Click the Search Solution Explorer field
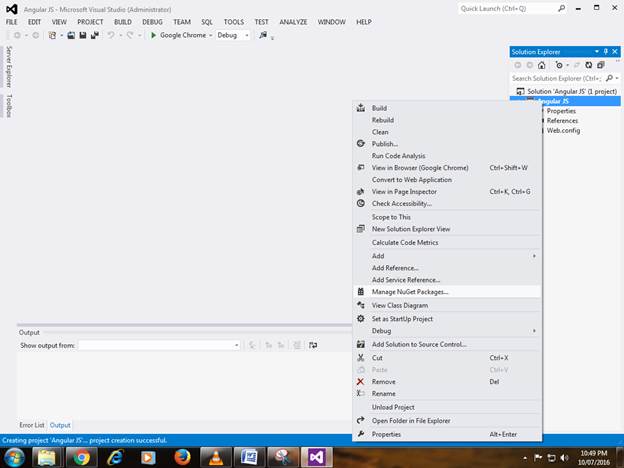The height and width of the screenshot is (468, 624). pyautogui.click(x=556, y=78)
